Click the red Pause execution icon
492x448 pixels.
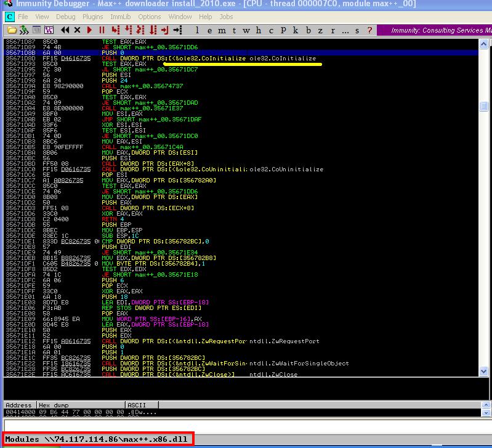(102, 30)
